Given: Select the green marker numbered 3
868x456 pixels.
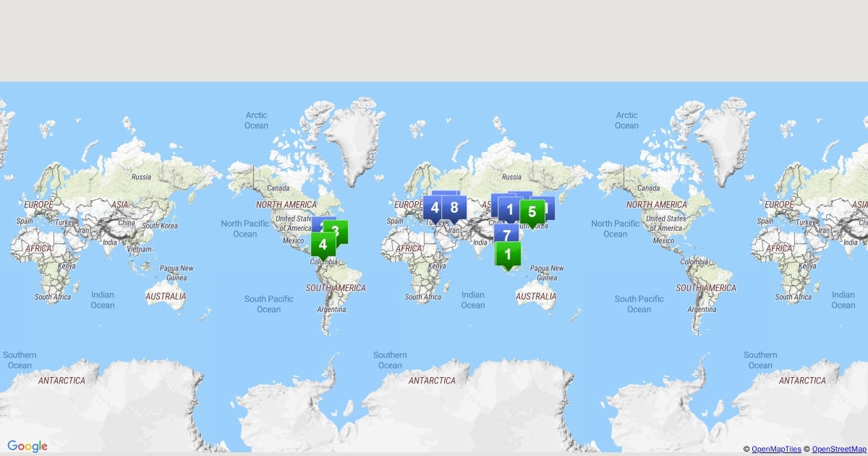Looking at the screenshot, I should 336,232.
